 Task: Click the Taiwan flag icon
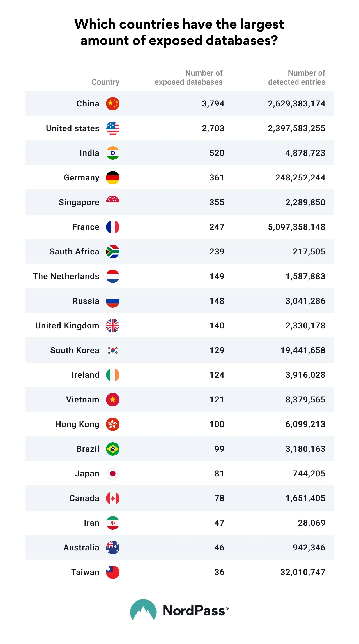[113, 572]
